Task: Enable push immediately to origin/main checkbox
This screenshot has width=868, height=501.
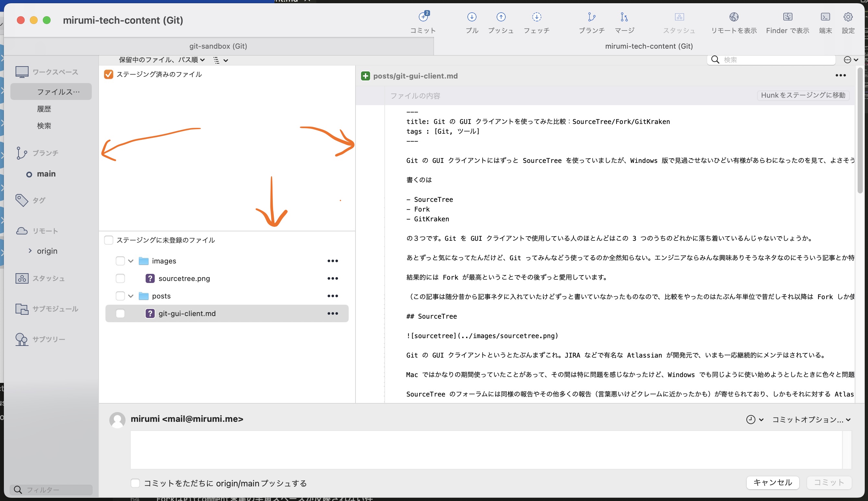Action: [135, 483]
